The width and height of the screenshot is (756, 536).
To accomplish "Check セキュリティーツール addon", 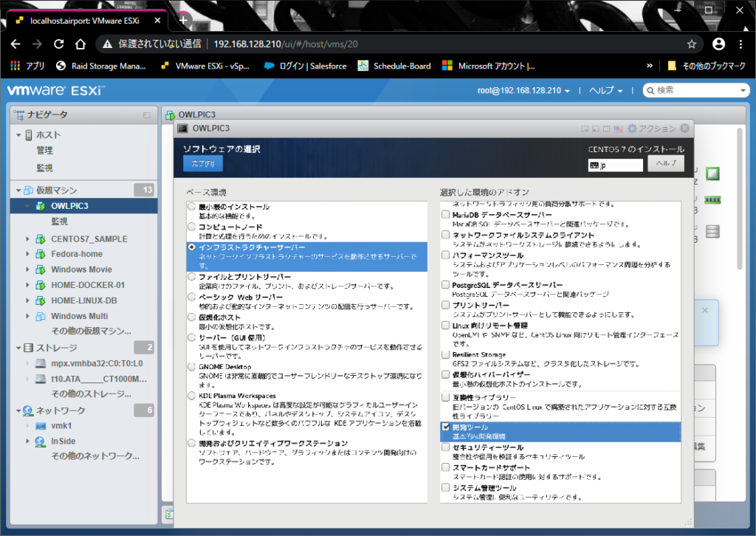I will tap(445, 447).
